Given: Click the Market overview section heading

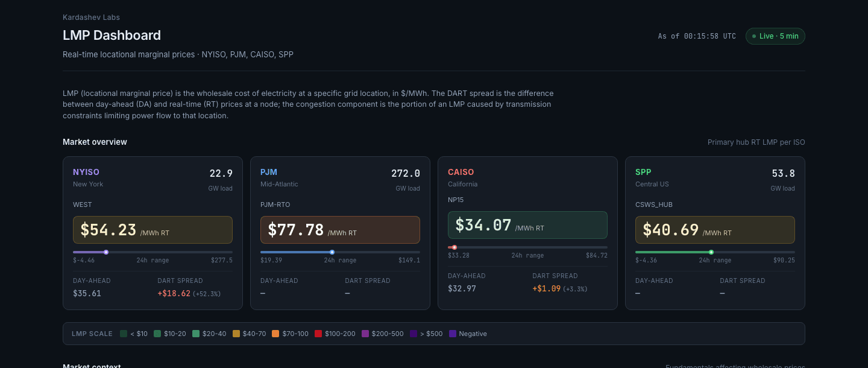Looking at the screenshot, I should (95, 142).
